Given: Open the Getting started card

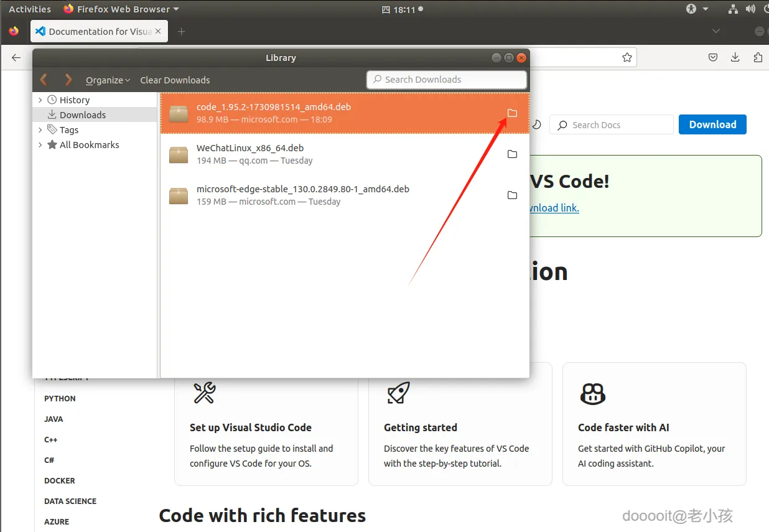Looking at the screenshot, I should tap(460, 424).
